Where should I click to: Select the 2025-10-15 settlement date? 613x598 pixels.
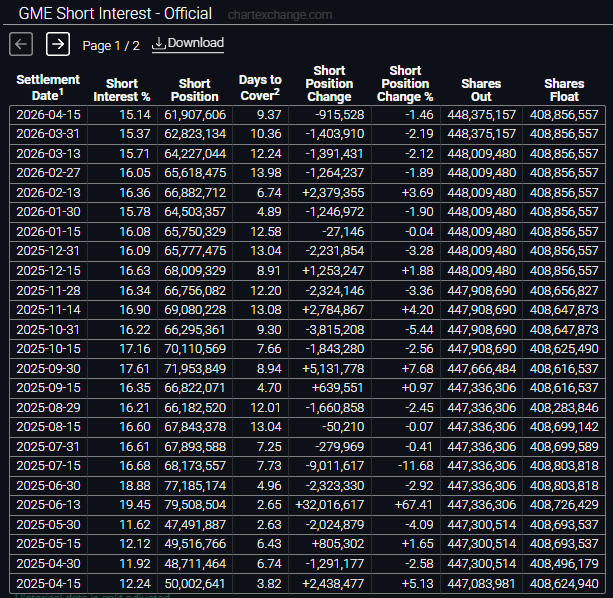pyautogui.click(x=48, y=349)
